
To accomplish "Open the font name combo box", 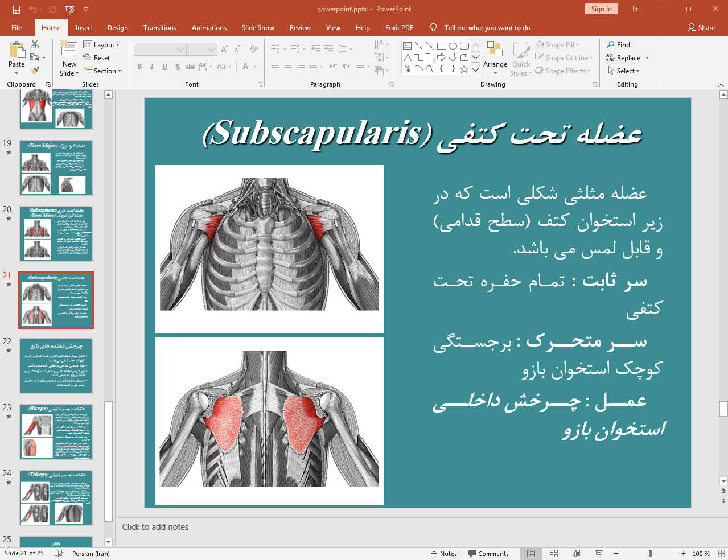I will pos(160,50).
